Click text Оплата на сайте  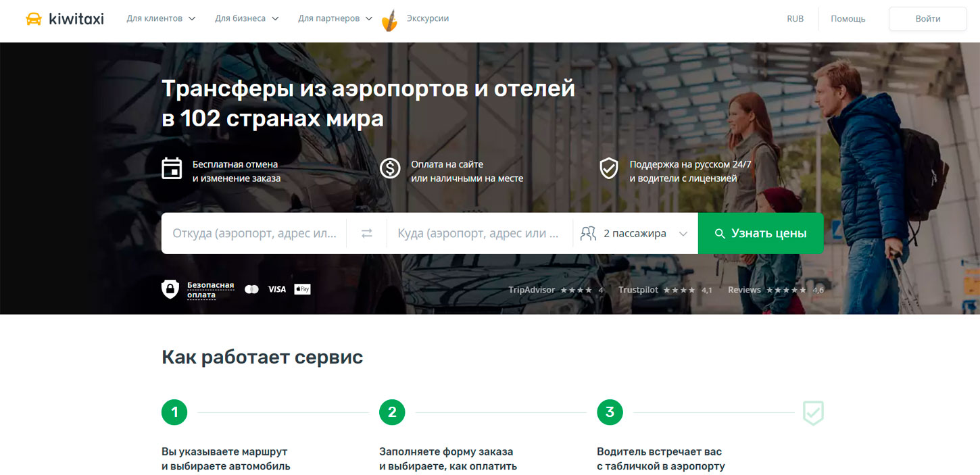click(447, 164)
